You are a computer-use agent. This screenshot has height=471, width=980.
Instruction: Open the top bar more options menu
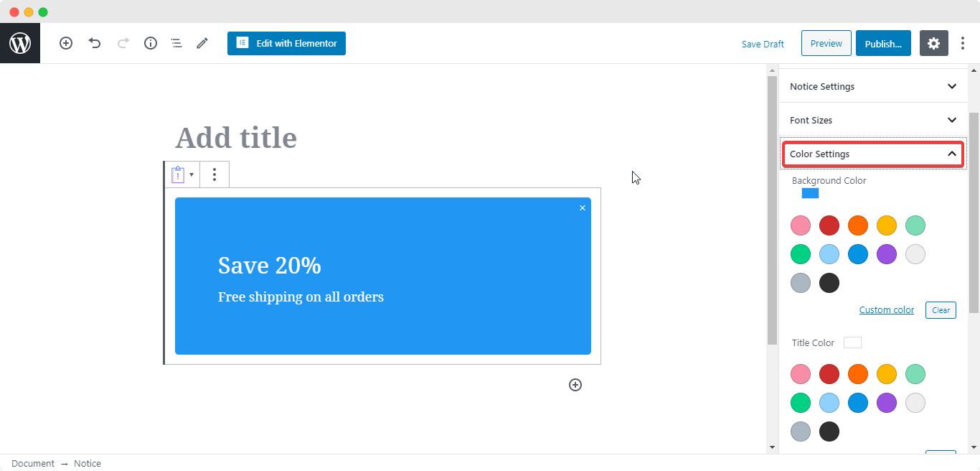pyautogui.click(x=963, y=43)
